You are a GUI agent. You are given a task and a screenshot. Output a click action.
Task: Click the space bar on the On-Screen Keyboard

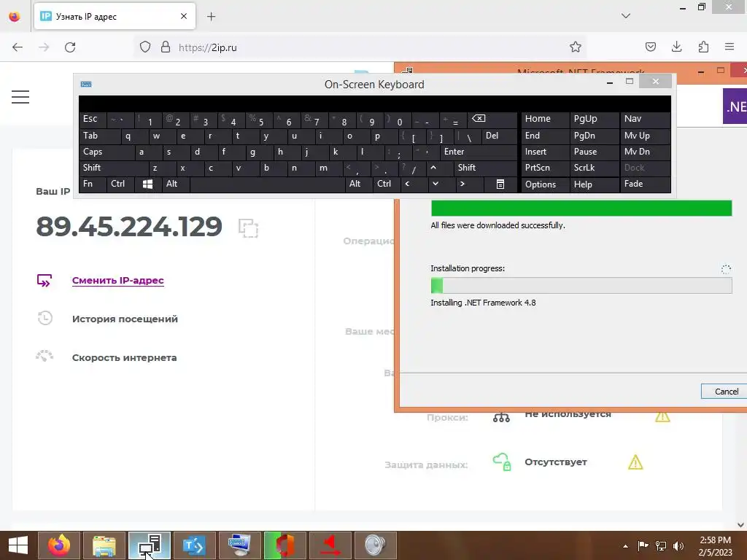[x=267, y=184]
